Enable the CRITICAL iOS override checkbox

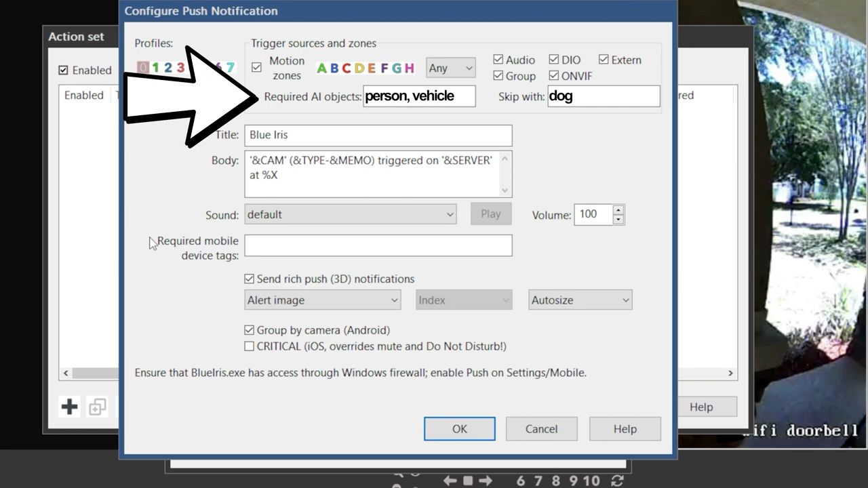click(x=250, y=346)
